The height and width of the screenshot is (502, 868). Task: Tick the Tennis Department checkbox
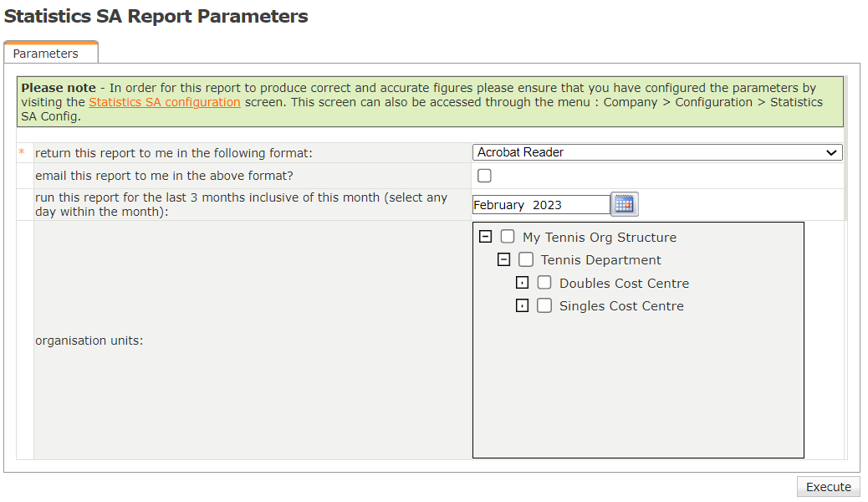tap(526, 259)
